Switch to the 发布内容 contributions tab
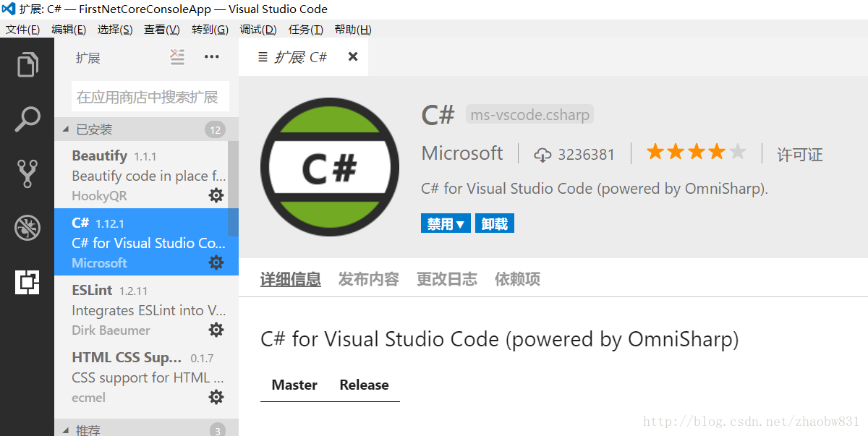The width and height of the screenshot is (868, 436). tap(369, 279)
